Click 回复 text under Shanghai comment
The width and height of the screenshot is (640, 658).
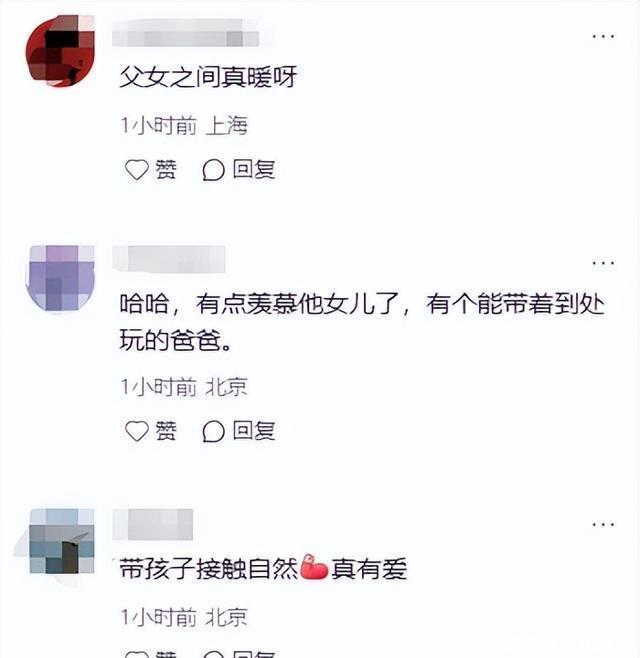[254, 170]
